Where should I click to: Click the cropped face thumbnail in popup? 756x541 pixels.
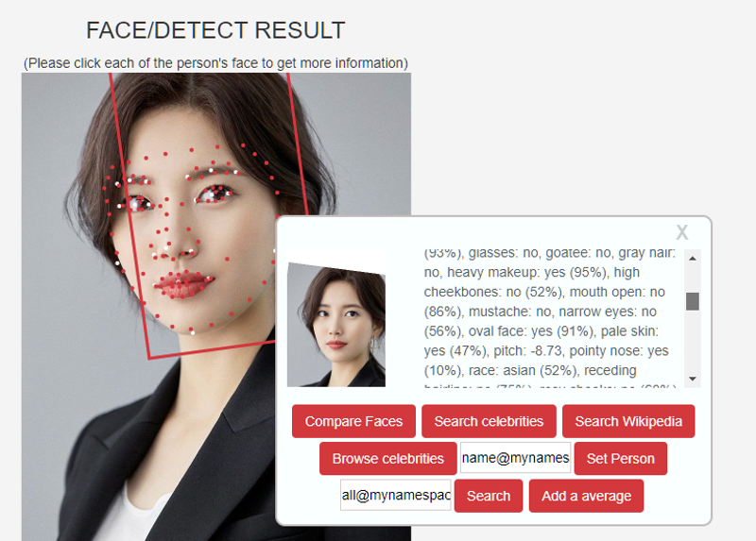(x=336, y=325)
